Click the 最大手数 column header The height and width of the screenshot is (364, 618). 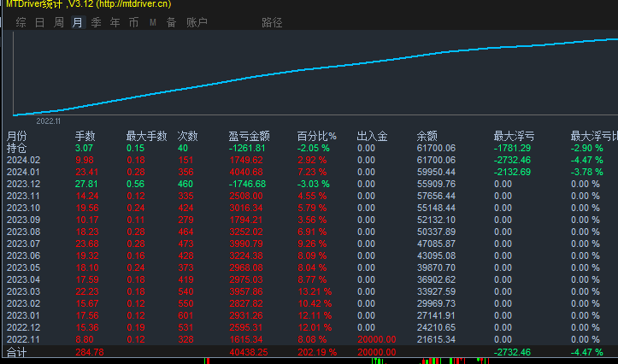[147, 137]
